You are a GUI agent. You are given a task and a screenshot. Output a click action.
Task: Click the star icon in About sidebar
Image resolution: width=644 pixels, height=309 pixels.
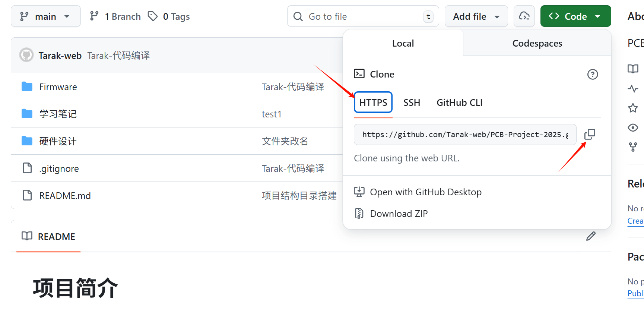633,108
